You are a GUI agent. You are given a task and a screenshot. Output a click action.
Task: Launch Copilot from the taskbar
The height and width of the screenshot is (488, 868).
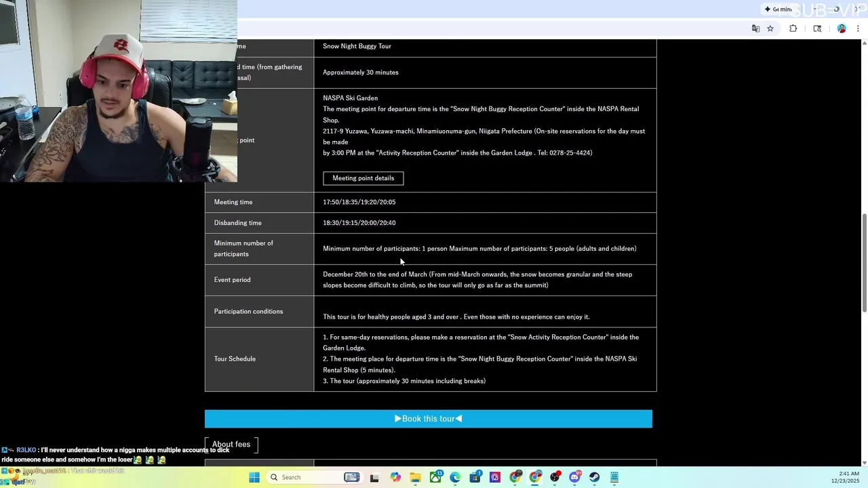[395, 477]
